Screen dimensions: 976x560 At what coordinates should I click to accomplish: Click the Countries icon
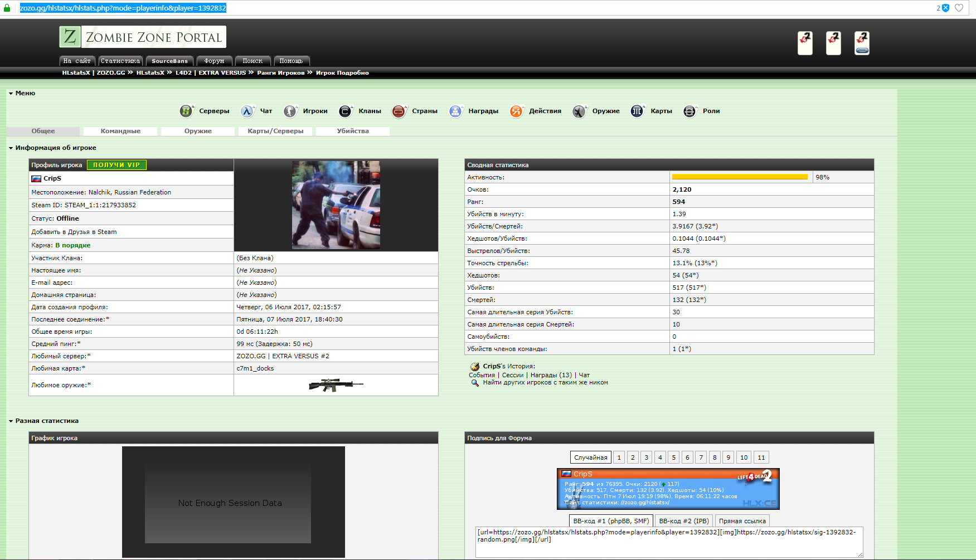point(399,111)
